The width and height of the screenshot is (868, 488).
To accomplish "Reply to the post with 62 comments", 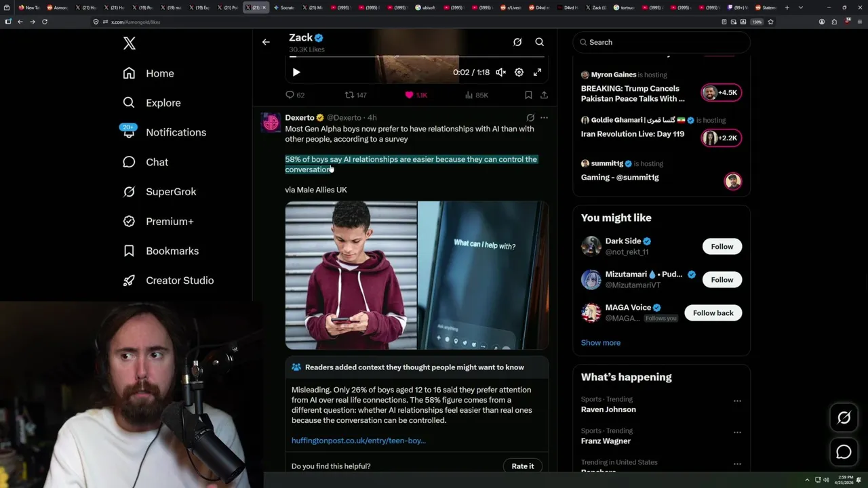I will [295, 95].
